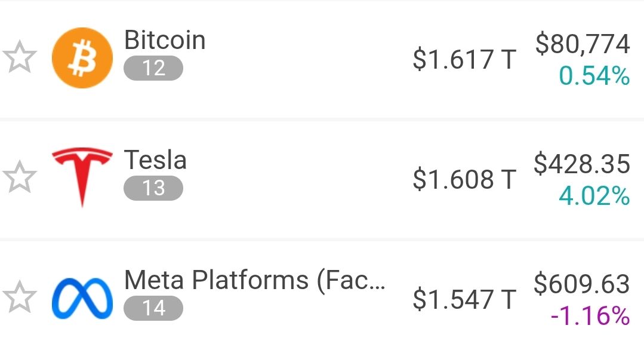This screenshot has width=644, height=356.
Task: Select Bitcoin market cap $1.617 T
Action: [x=464, y=59]
